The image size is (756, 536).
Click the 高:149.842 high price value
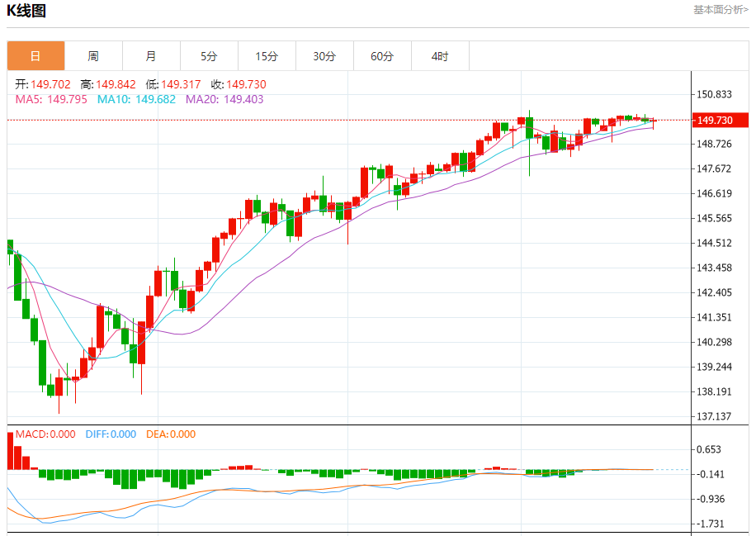tap(108, 84)
